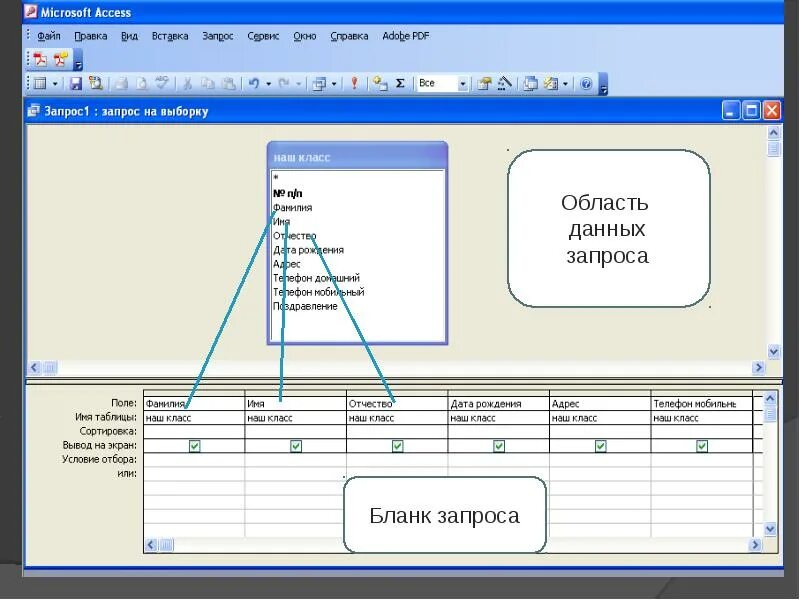Click Сортировка cell under Фамилия column

(194, 432)
